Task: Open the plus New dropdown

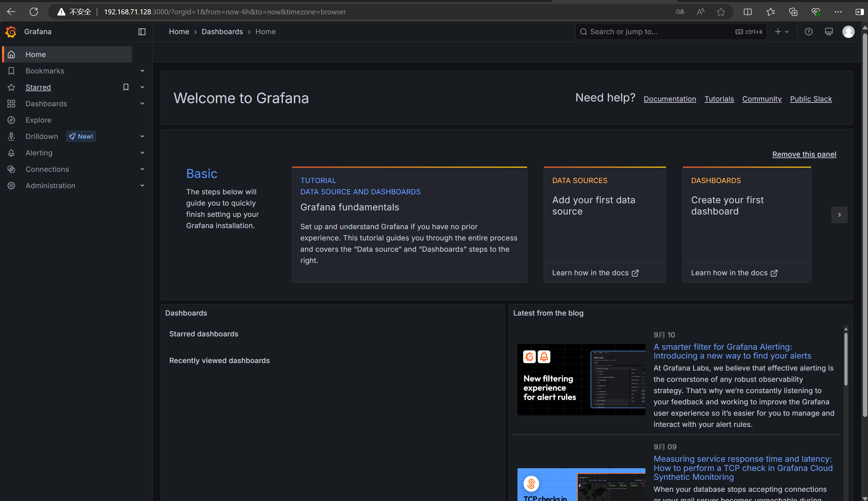Action: click(x=782, y=32)
